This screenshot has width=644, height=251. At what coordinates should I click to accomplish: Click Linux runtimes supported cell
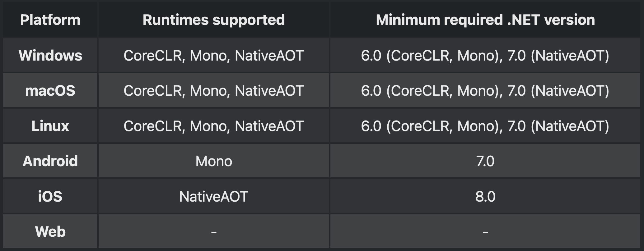pyautogui.click(x=213, y=126)
